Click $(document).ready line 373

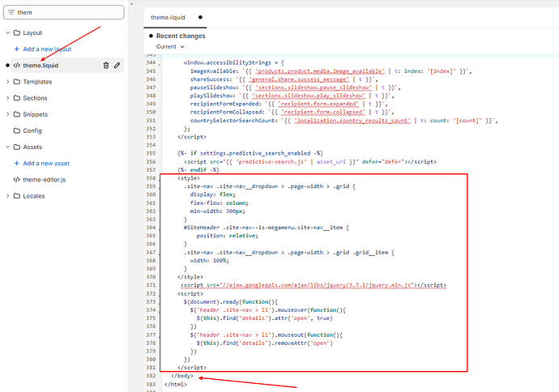[231, 302]
